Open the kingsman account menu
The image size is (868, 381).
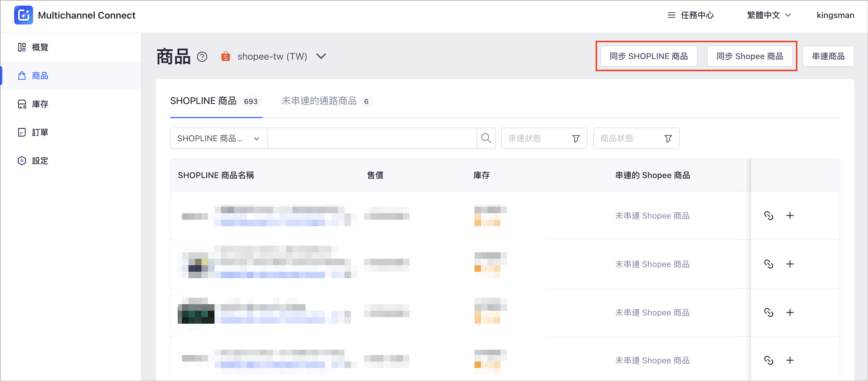pyautogui.click(x=835, y=15)
